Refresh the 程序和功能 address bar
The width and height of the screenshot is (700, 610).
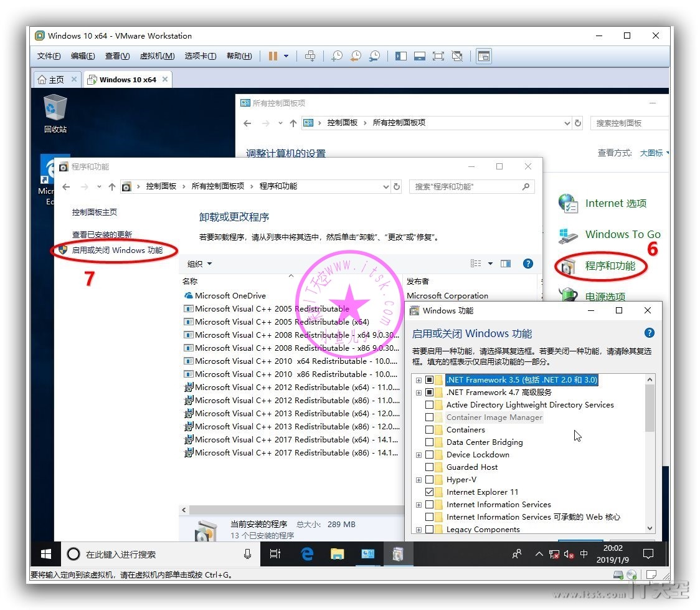click(397, 187)
